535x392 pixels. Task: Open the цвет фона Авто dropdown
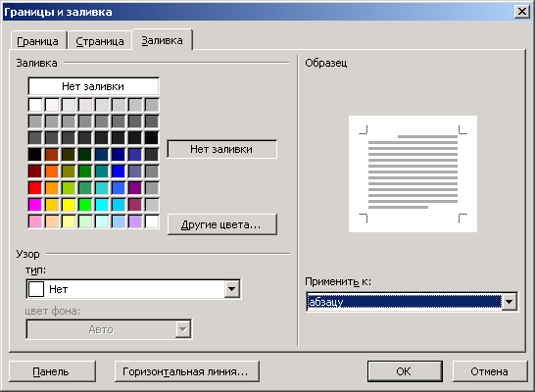pos(109,329)
